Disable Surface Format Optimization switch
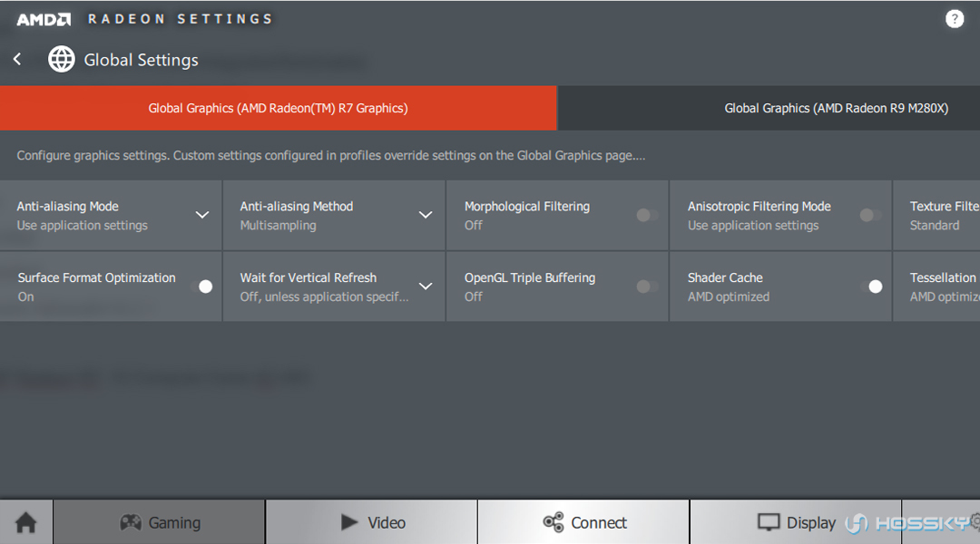 coord(201,286)
